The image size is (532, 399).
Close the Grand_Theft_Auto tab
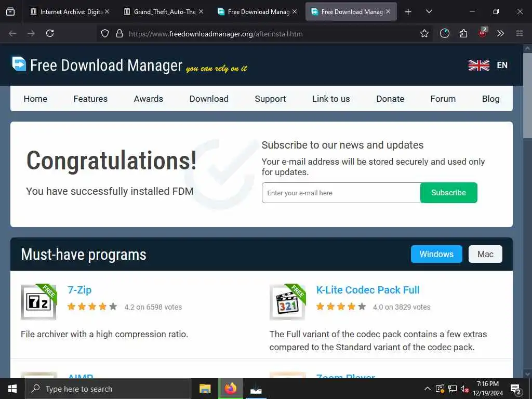point(201,11)
